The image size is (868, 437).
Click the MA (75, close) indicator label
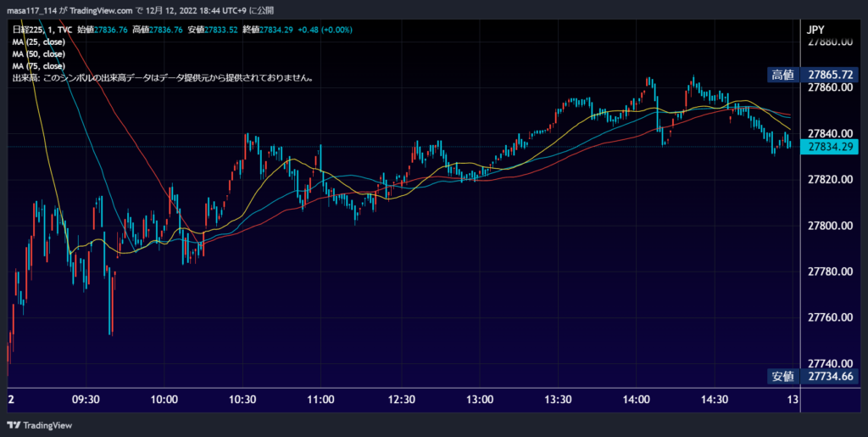tap(39, 66)
